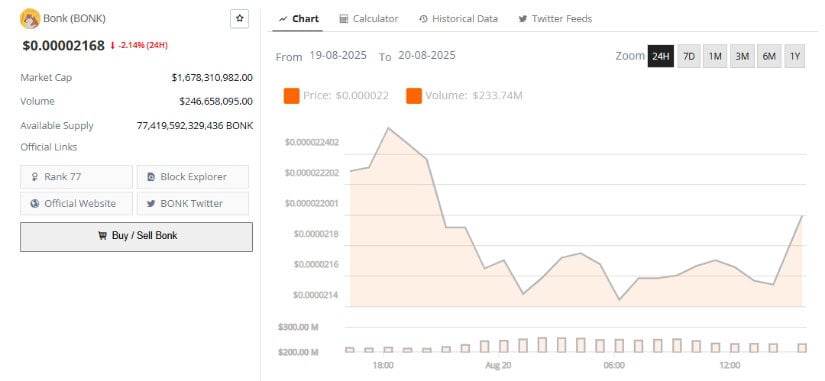The width and height of the screenshot is (825, 381).
Task: Set zoom range to 7D
Action: (x=689, y=56)
